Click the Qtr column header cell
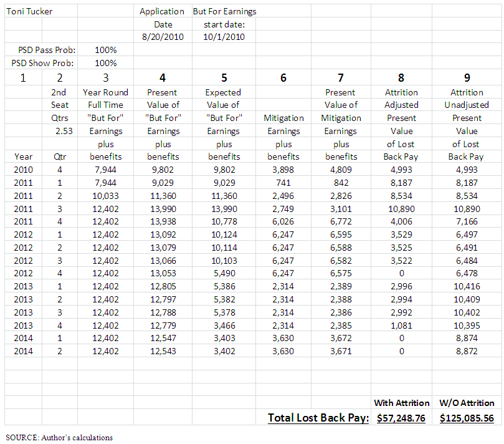Screen dimensions: 504x444 point(61,157)
